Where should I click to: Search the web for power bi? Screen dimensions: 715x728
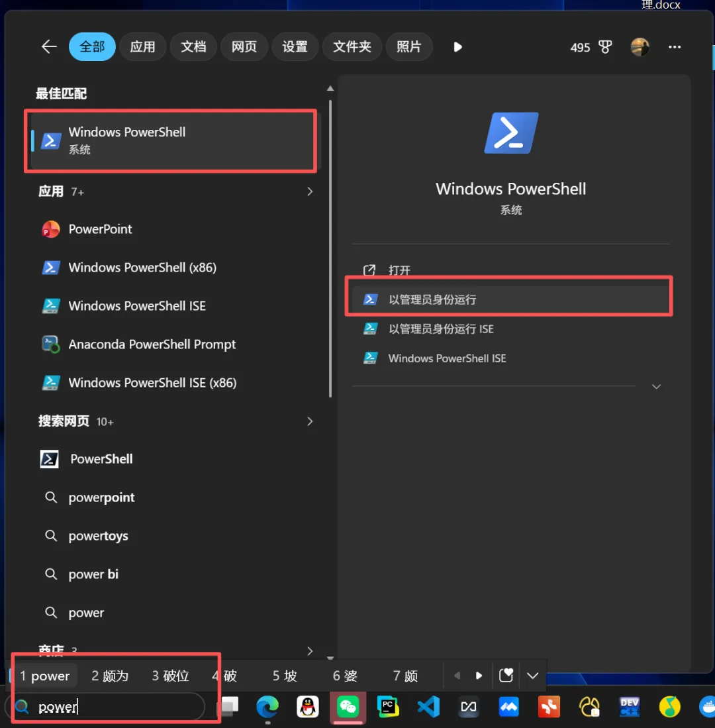[176, 574]
